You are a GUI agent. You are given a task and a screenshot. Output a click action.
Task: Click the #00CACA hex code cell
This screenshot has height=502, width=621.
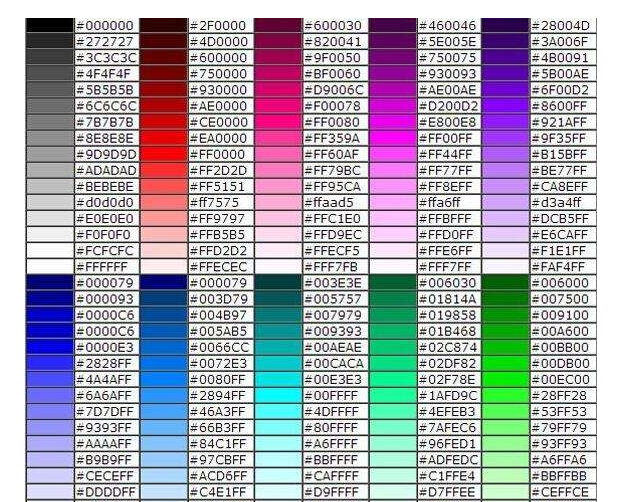tap(336, 363)
